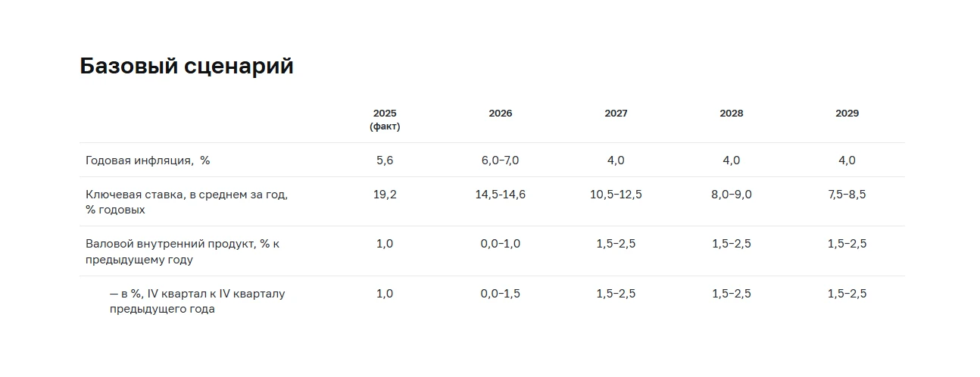The width and height of the screenshot is (980, 377).
Task: Select the 8,0–9,0 key rate for 2028
Action: click(x=732, y=195)
